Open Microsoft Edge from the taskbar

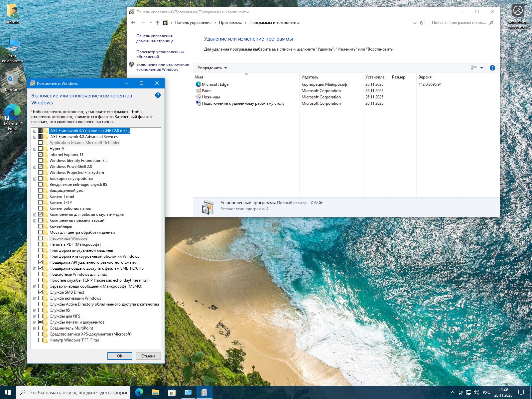pos(139,392)
